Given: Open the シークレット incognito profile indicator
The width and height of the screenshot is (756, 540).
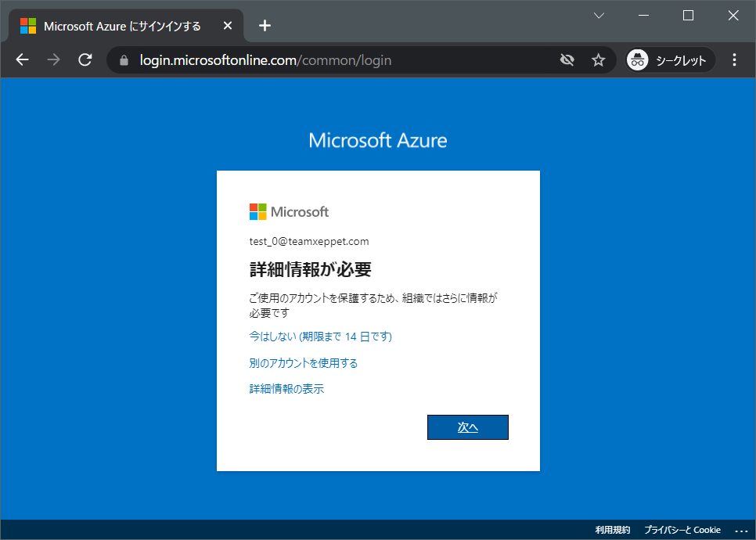Looking at the screenshot, I should (x=670, y=59).
